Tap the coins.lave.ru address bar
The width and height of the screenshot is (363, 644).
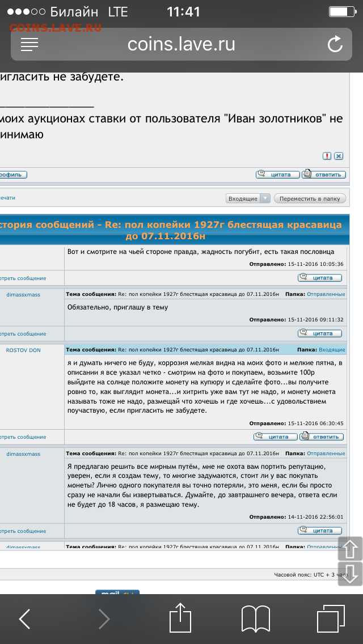(181, 44)
